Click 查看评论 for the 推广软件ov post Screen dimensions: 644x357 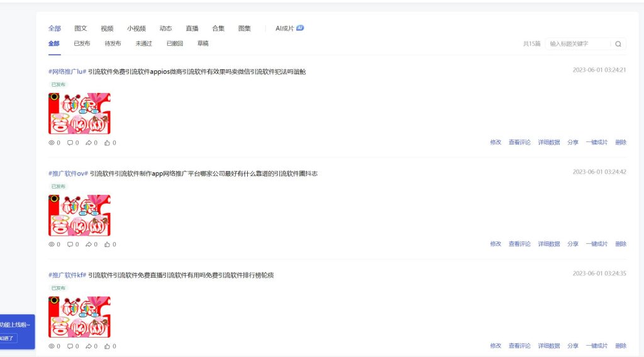click(519, 244)
